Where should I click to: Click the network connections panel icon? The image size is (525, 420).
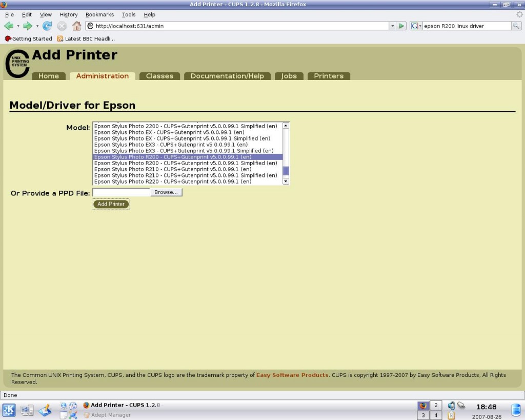tap(73, 415)
